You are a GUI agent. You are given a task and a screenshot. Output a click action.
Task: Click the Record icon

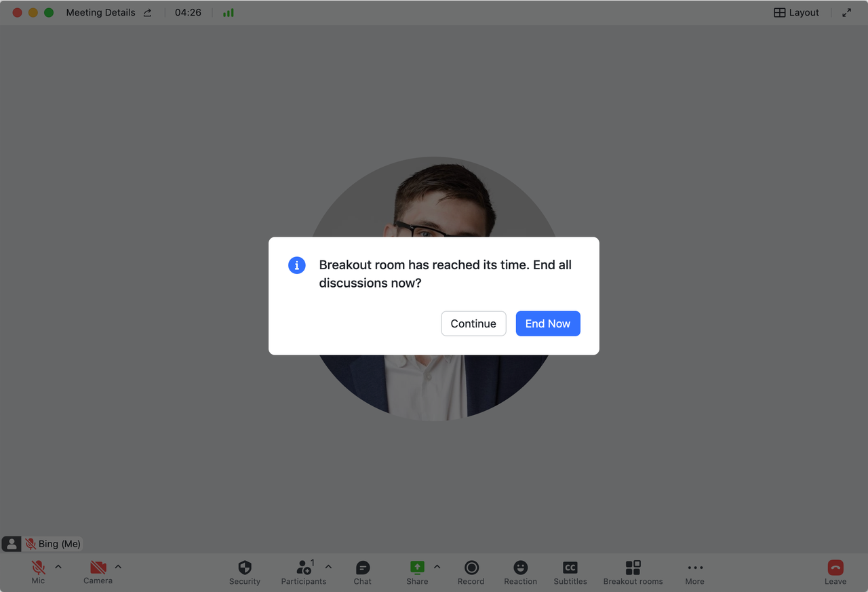[471, 568]
